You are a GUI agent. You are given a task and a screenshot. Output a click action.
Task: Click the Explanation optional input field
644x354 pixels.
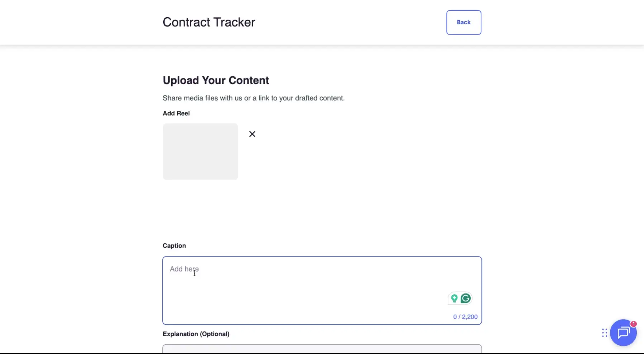[x=322, y=350]
